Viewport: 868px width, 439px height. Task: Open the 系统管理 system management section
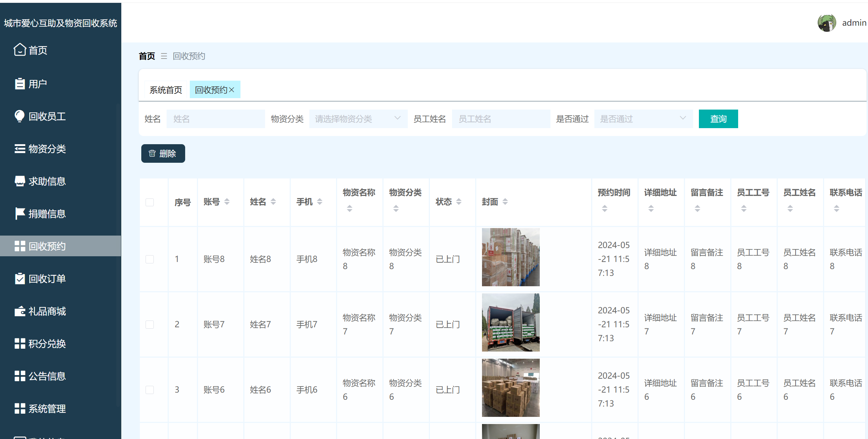(20, 408)
